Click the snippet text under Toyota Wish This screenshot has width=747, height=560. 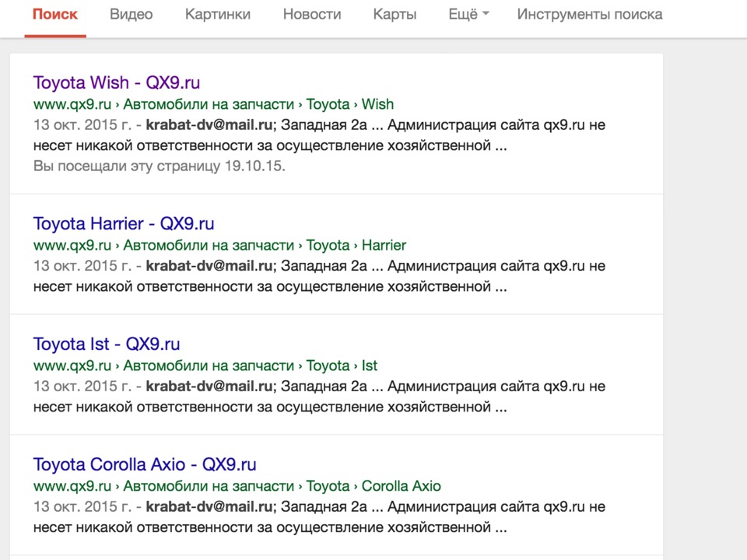point(319,135)
